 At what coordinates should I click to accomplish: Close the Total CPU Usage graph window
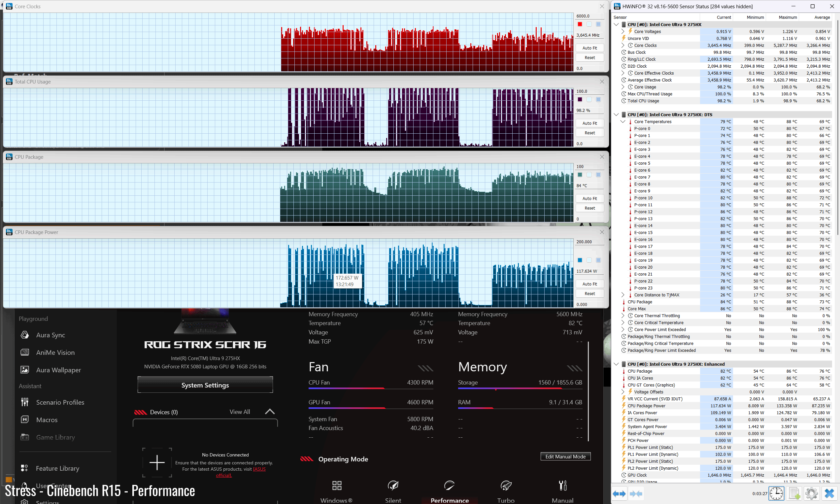coord(602,82)
